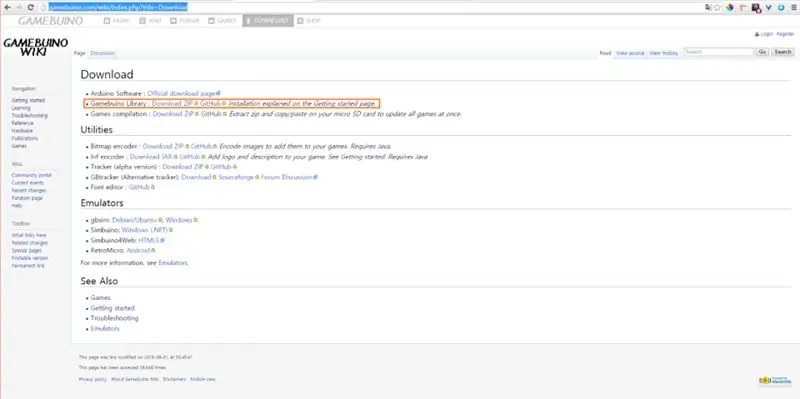The width and height of the screenshot is (800, 399).
Task: Open the Register link
Action: click(x=785, y=34)
